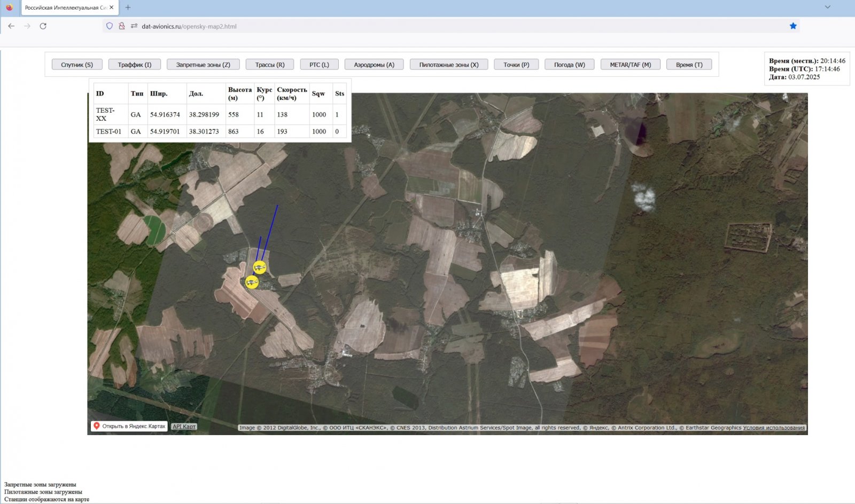
Task: Click the TEST-XX row ID cell
Action: coord(111,114)
